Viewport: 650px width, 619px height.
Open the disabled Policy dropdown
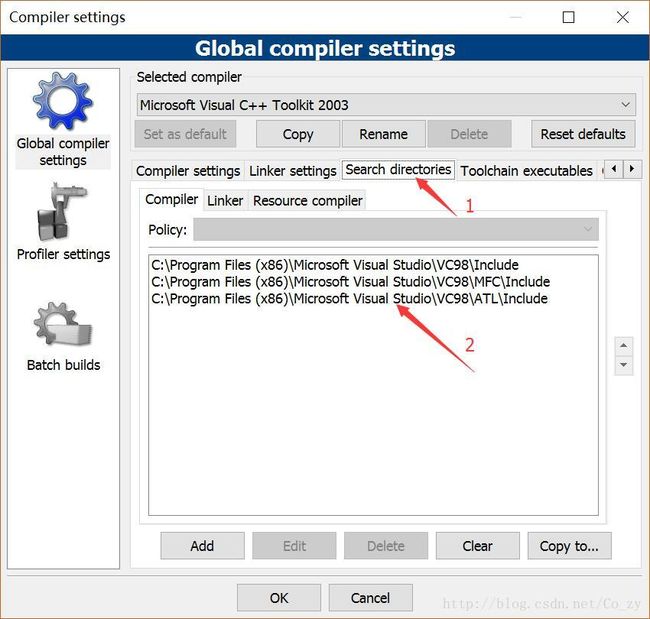pyautogui.click(x=395, y=229)
